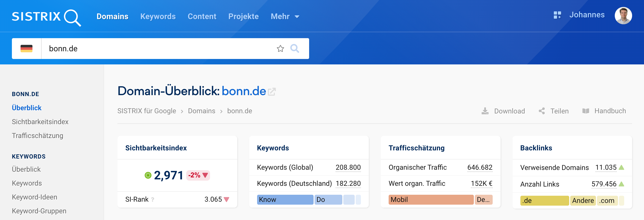This screenshot has height=220, width=644.
Task: Select the German flag country selector
Action: (x=27, y=49)
